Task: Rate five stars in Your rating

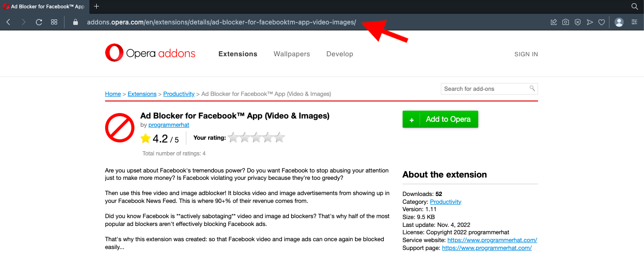Action: [279, 137]
